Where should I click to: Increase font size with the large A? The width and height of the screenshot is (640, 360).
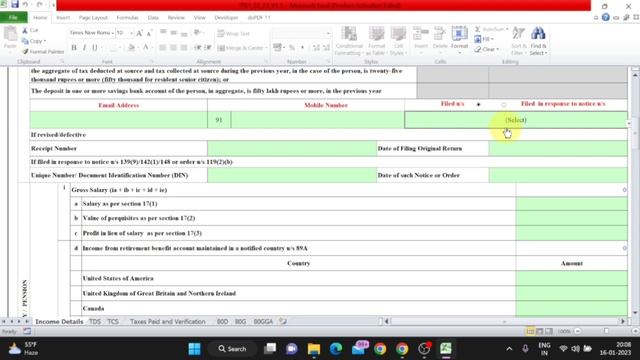pos(140,33)
